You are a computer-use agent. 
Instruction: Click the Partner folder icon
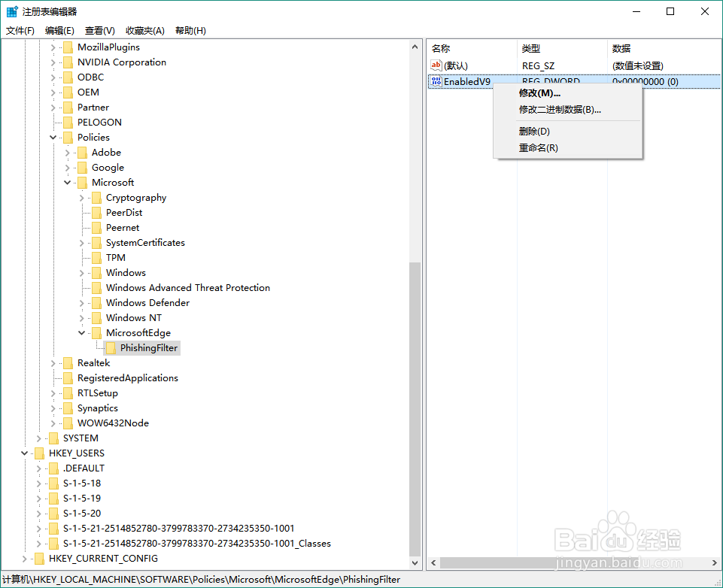click(x=68, y=108)
